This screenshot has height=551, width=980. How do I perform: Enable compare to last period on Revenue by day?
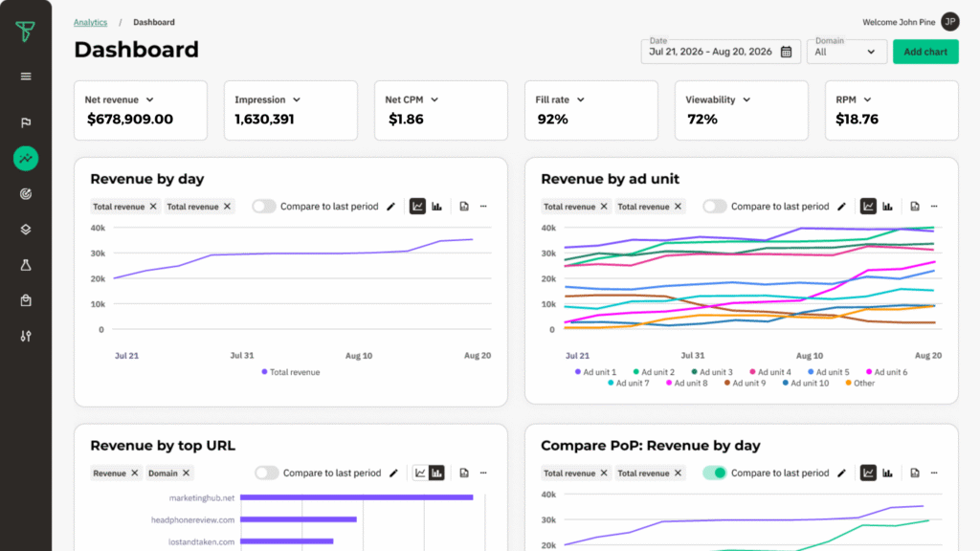[x=264, y=206]
